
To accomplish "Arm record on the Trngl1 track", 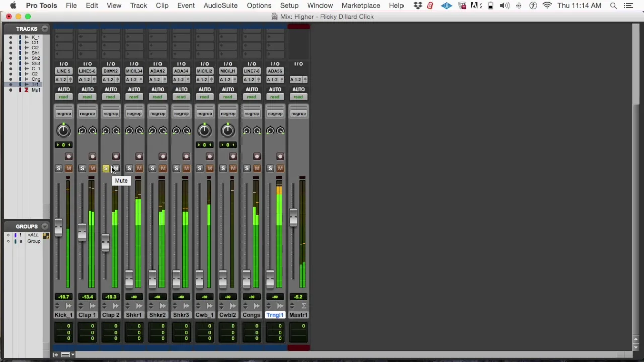I will pyautogui.click(x=280, y=157).
